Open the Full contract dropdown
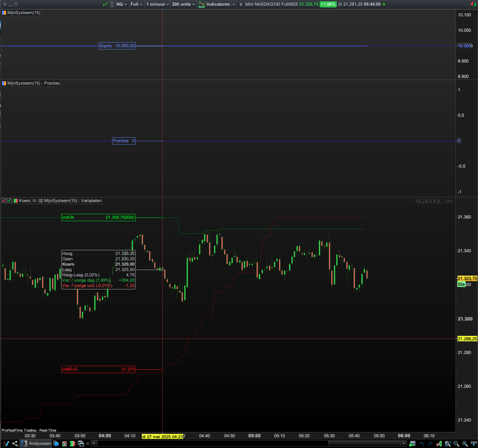The image size is (478, 448). coord(136,4)
